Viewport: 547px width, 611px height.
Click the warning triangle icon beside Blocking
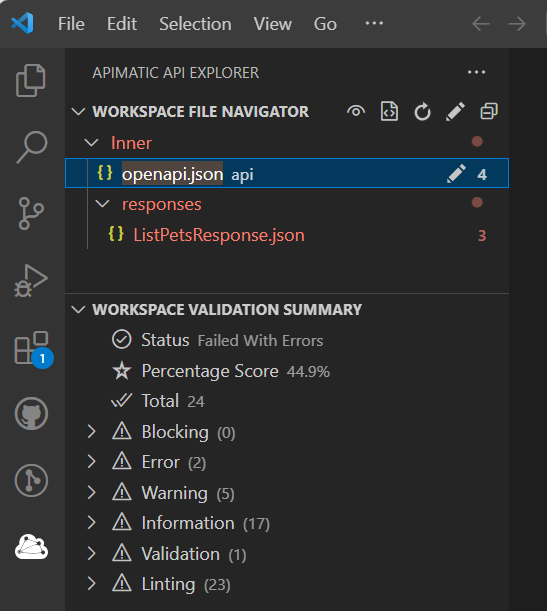pyautogui.click(x=122, y=431)
